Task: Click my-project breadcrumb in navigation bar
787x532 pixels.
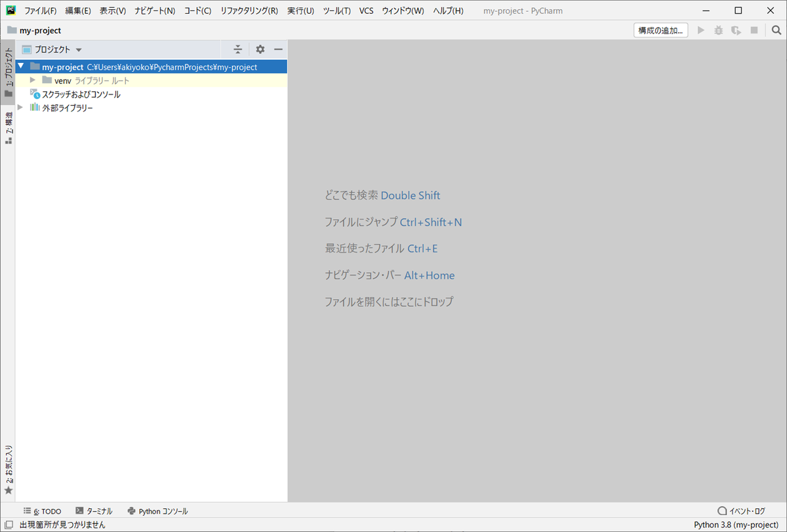Action: pos(34,30)
